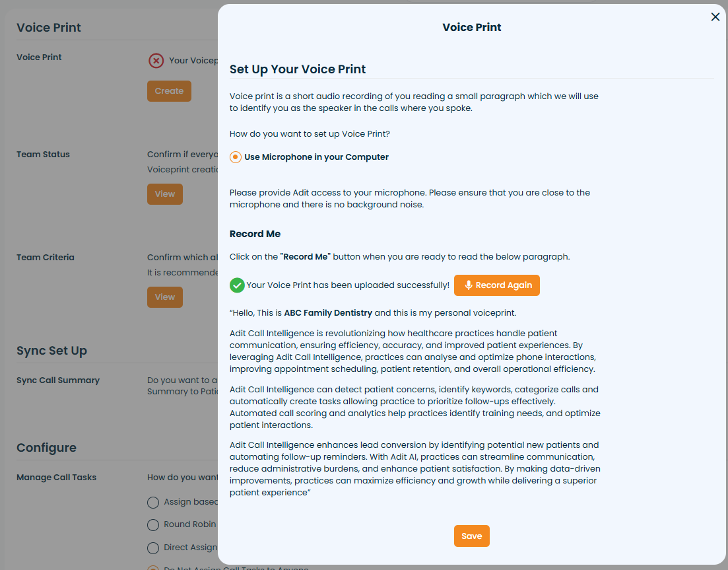Choose the Direct Assign radio option
728x570 pixels.
(x=153, y=548)
